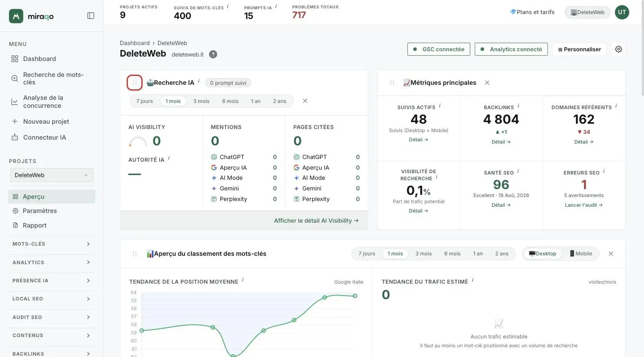The width and height of the screenshot is (644, 357).
Task: Click the drag handle of Aperçu du classement
Action: (x=134, y=254)
